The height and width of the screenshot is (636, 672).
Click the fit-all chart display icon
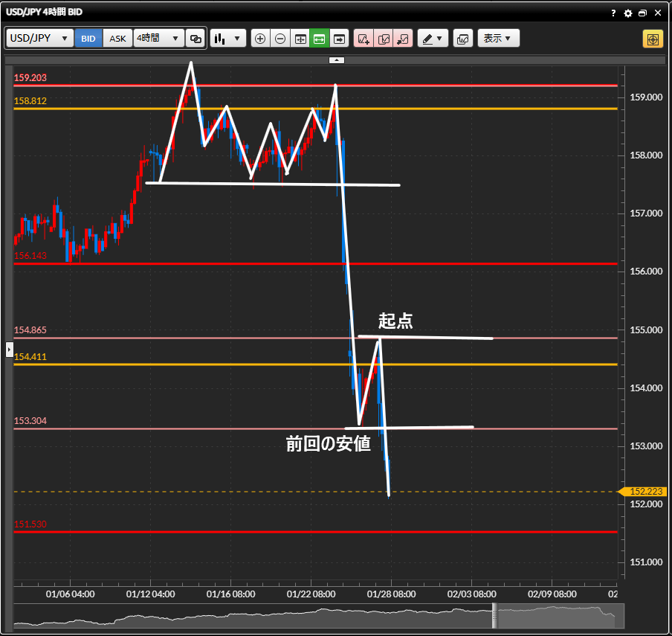pos(300,38)
